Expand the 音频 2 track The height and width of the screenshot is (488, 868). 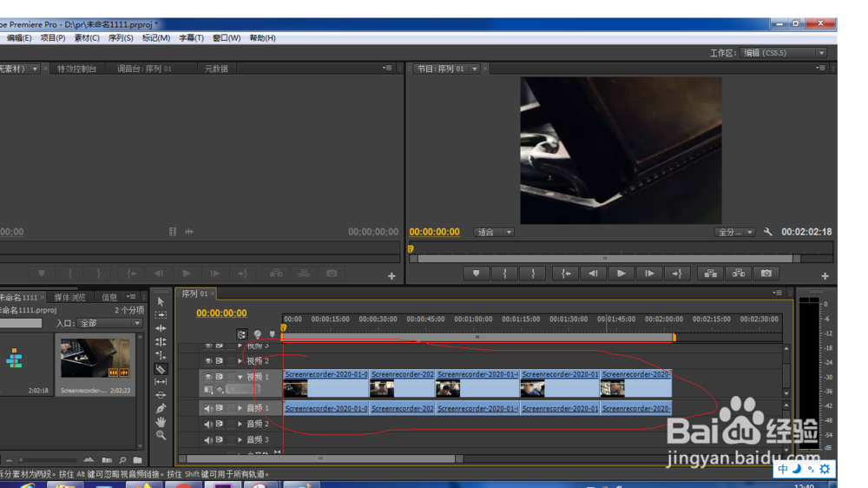click(x=240, y=425)
